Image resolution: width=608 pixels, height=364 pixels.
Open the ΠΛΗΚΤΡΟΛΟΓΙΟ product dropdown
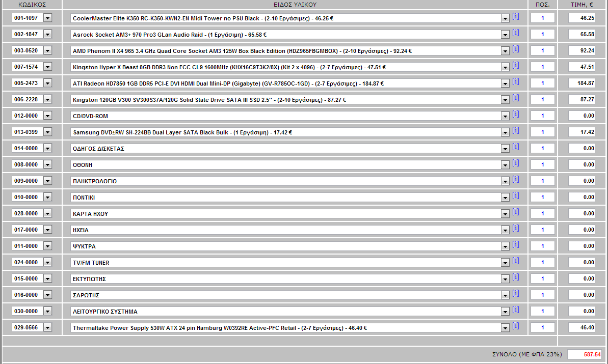(x=505, y=181)
